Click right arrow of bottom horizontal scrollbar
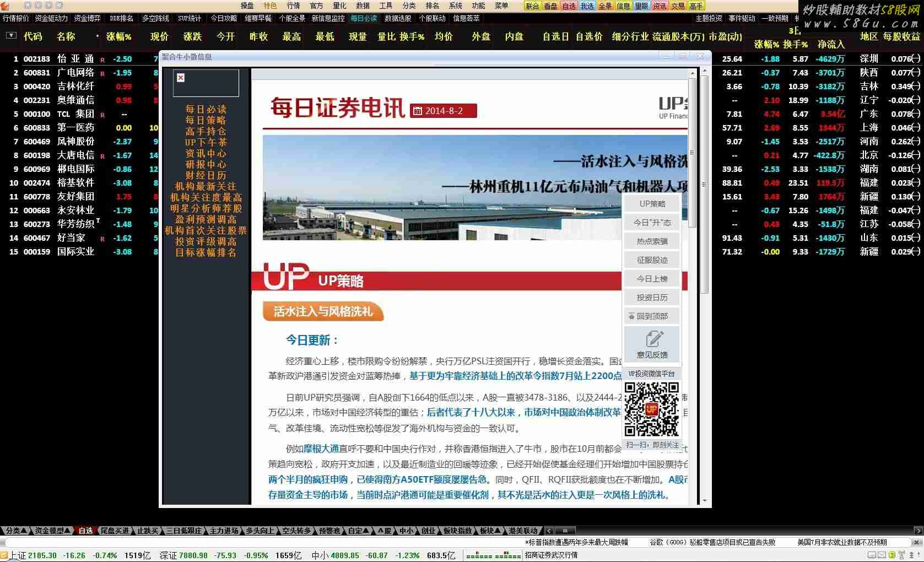 point(918,531)
